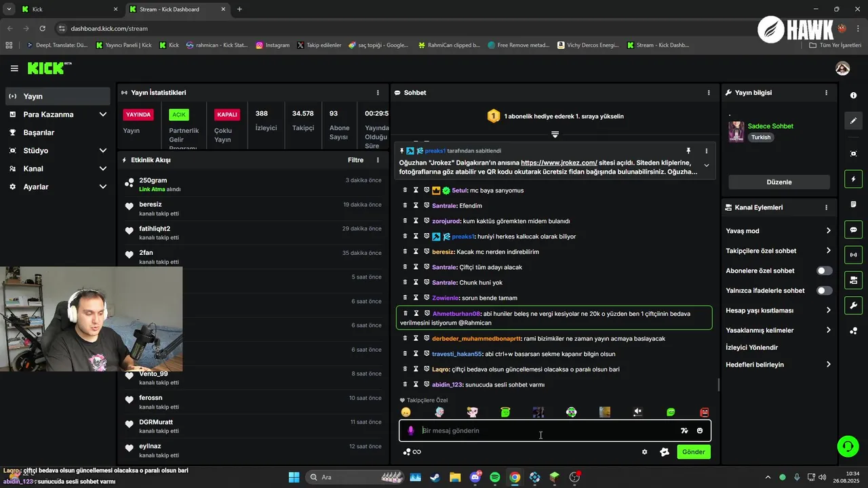Toggle Abonelere özel sohbet switch
Viewport: 868px width, 488px height.
[x=824, y=270]
